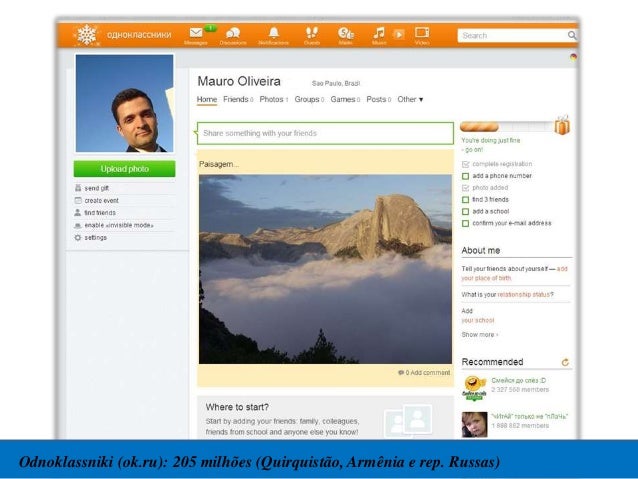Click the 'create event' link

coord(101,201)
